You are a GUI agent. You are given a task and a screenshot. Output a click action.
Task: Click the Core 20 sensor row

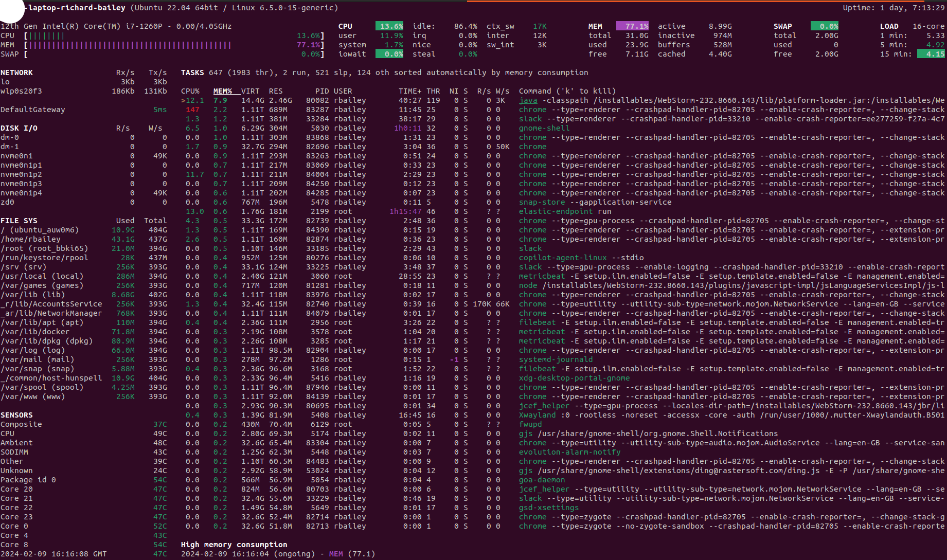coord(83,489)
